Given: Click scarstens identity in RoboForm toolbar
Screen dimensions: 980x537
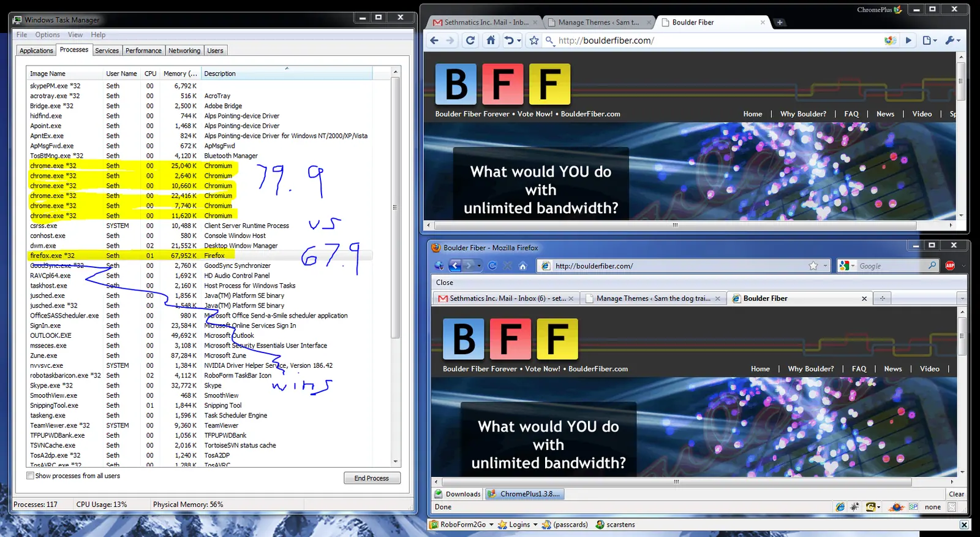Looking at the screenshot, I should point(615,525).
